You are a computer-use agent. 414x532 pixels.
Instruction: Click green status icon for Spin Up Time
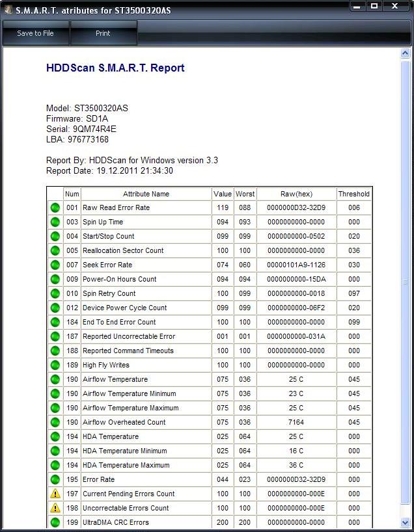coord(55,222)
